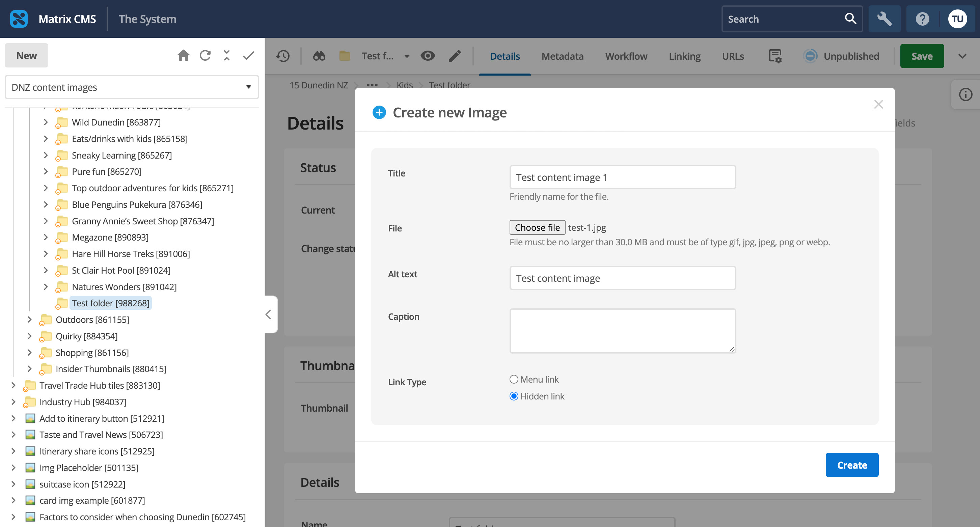Click the binoculars asset finder icon
This screenshot has width=980, height=527.
point(319,56)
